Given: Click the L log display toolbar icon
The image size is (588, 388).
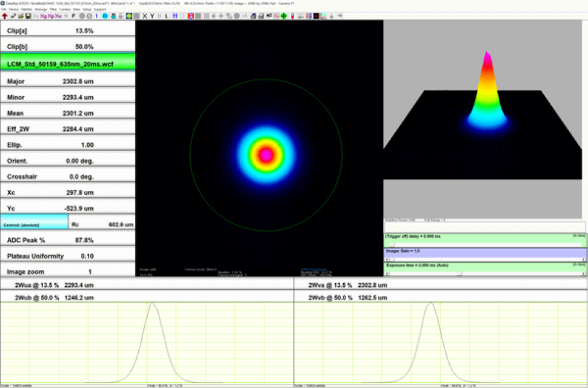Looking at the screenshot, I should pos(166,17).
